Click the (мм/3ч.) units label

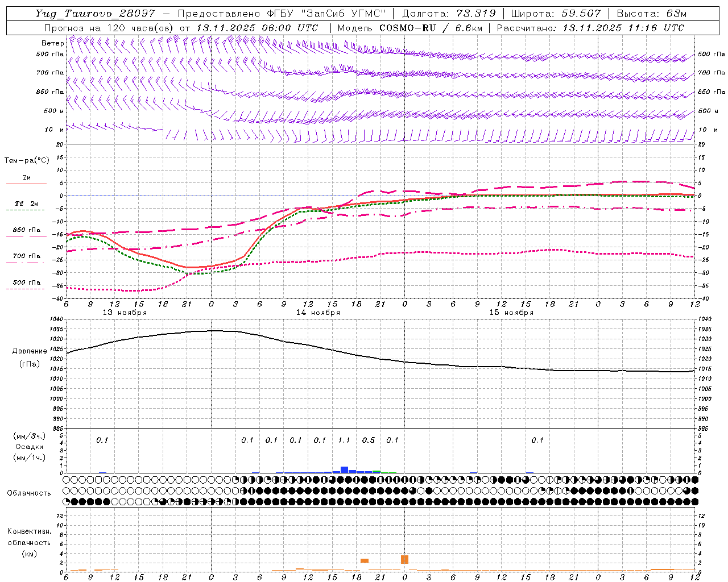(x=29, y=436)
